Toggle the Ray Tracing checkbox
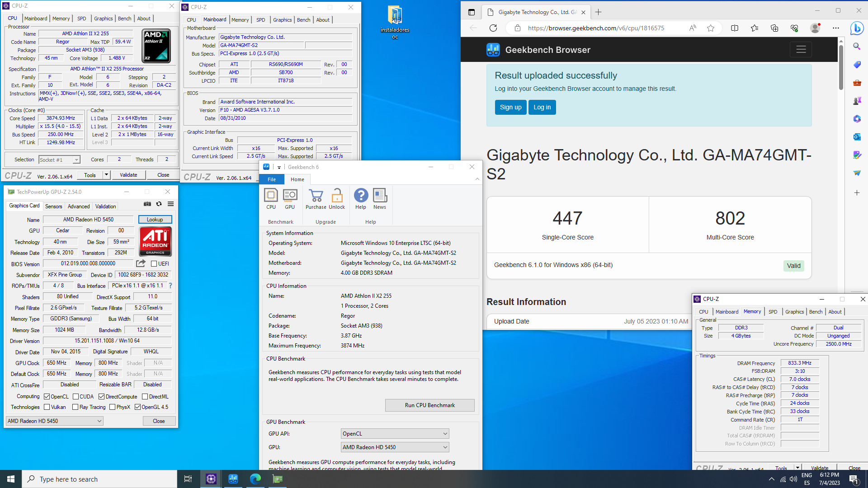Screen dimensions: 868x488 pyautogui.click(x=75, y=407)
